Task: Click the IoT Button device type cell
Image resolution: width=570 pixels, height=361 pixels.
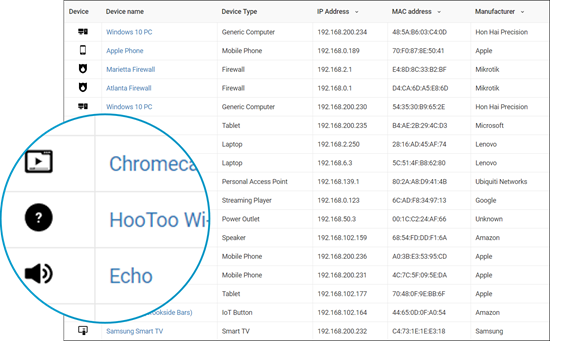Action: [237, 313]
